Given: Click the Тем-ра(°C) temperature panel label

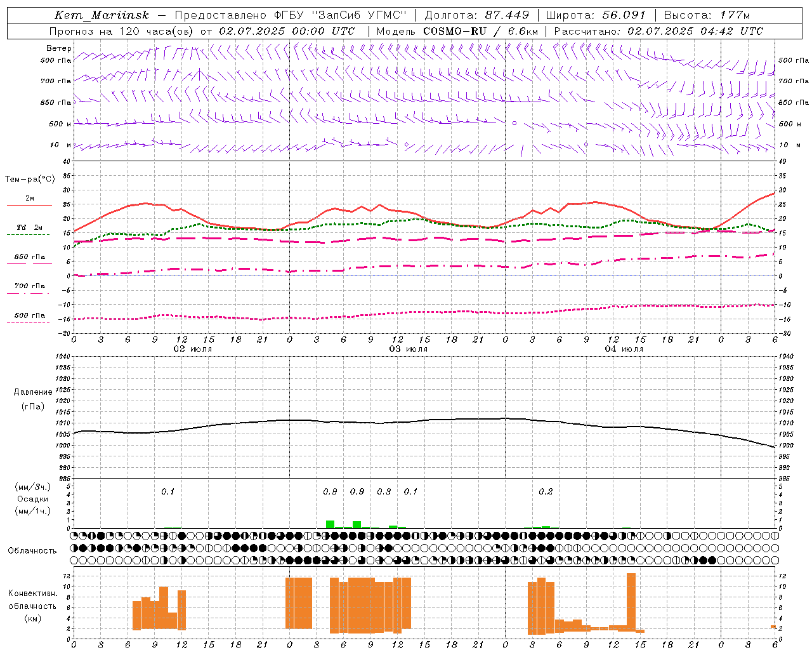Looking at the screenshot, I should (30, 180).
